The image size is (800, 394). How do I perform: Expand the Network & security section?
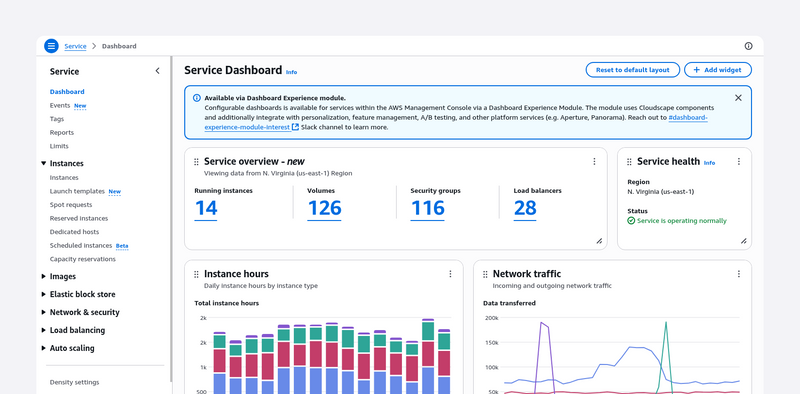(43, 312)
